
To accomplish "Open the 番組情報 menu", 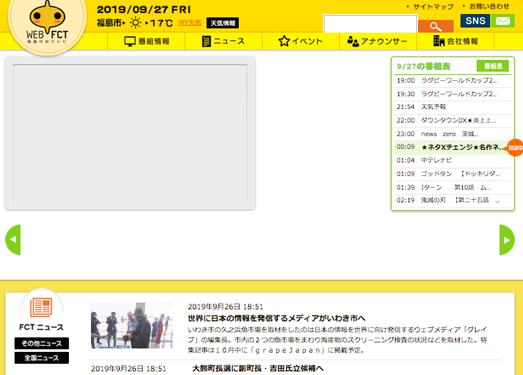I will click(146, 41).
